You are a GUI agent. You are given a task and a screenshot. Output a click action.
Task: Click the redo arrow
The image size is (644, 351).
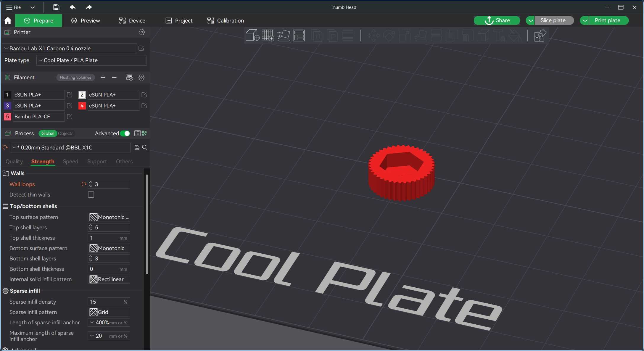coord(88,7)
